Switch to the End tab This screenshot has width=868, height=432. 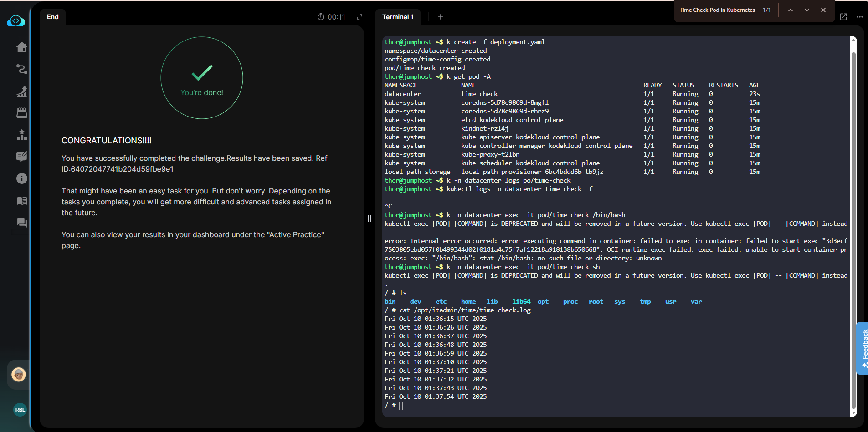53,17
